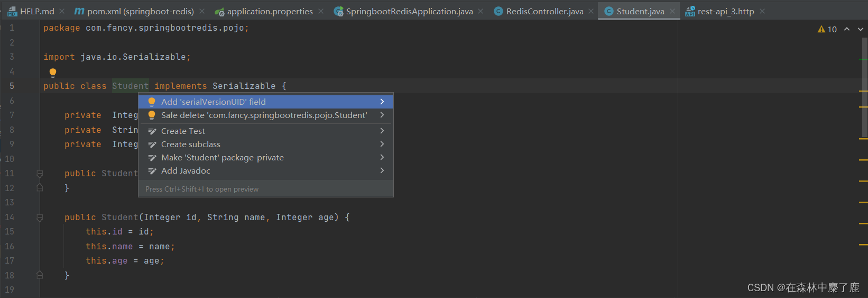
Task: Click the yellow intention bulb above line 5
Action: click(x=53, y=73)
